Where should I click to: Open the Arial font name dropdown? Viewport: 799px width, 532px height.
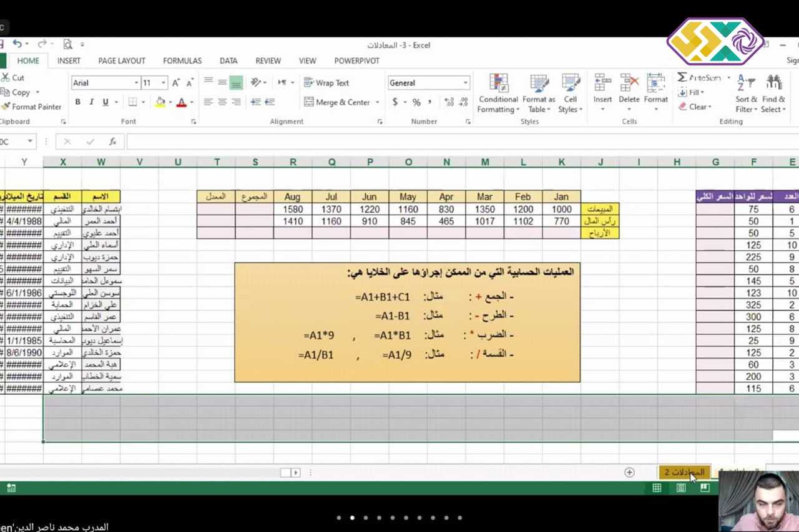[136, 83]
